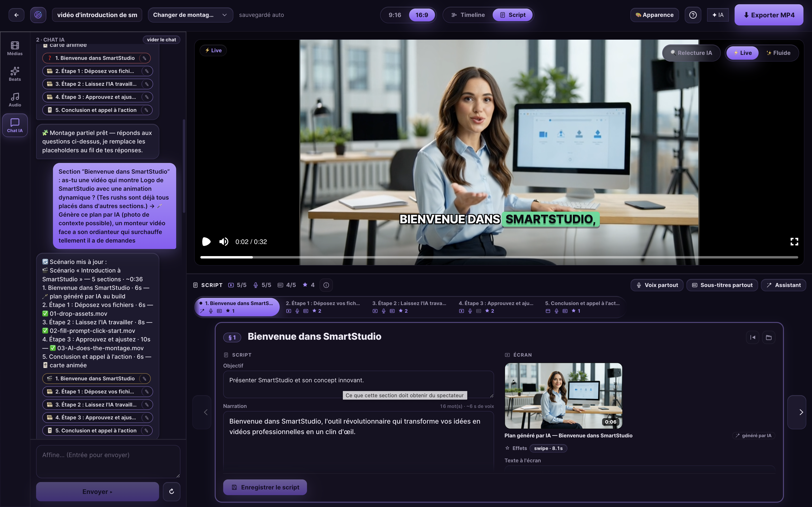Select section tab 4. Étape 3 : Approuvez et aju...
This screenshot has width=812, height=507.
(496, 307)
